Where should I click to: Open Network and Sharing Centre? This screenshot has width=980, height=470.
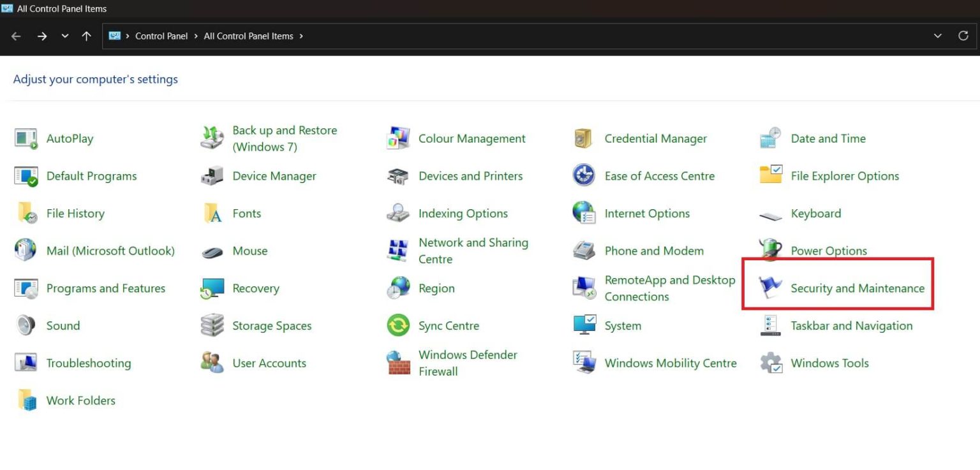click(473, 251)
